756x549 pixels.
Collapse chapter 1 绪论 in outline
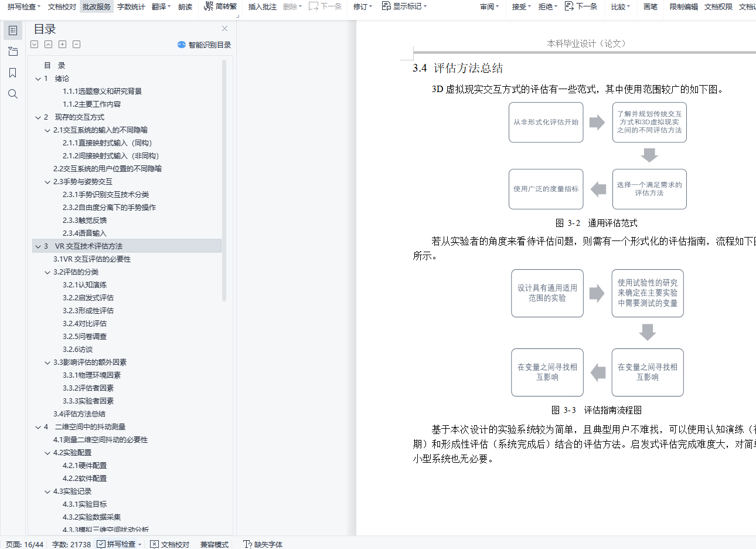pyautogui.click(x=38, y=79)
